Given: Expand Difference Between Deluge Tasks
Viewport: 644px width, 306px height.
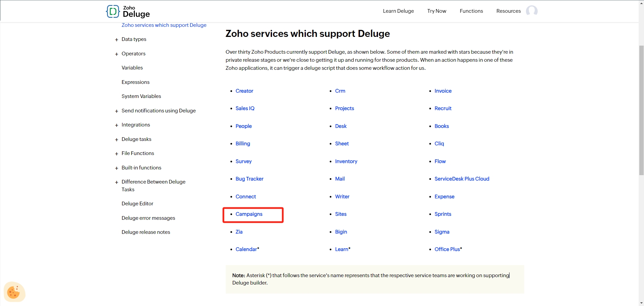Looking at the screenshot, I should [x=116, y=182].
